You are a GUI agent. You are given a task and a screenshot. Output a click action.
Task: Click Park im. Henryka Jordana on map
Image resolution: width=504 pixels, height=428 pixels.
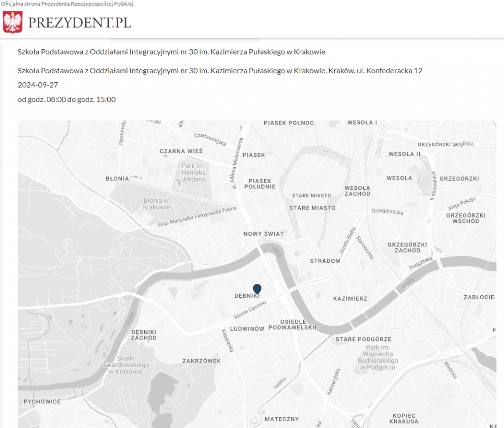pyautogui.click(x=193, y=173)
